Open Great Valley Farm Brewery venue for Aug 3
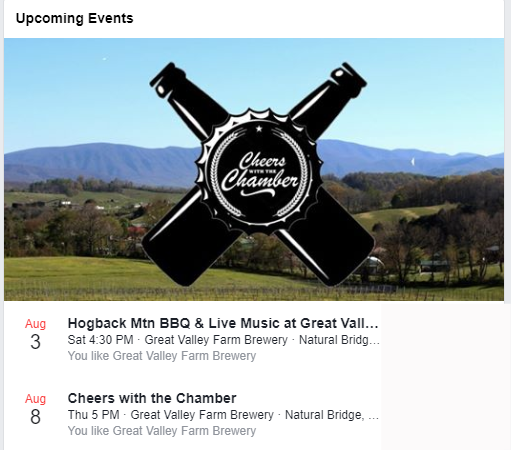The width and height of the screenshot is (511, 450). click(216, 340)
